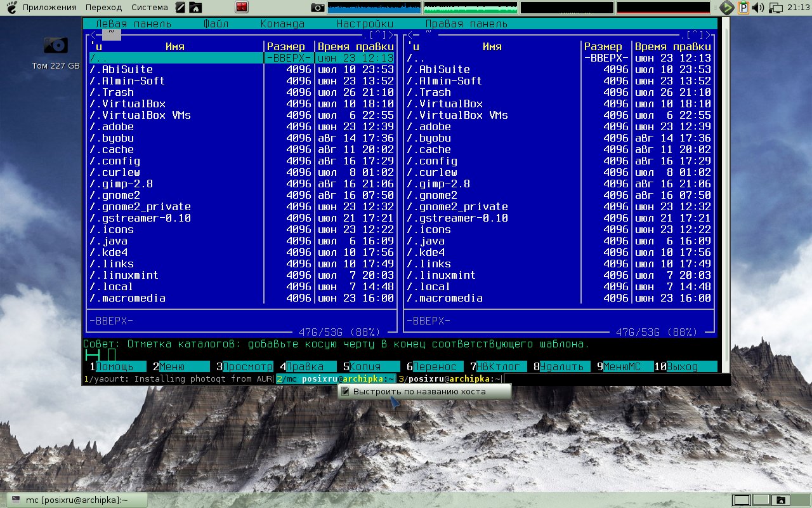Image resolution: width=812 pixels, height=508 pixels.
Task: Click the camera screenshot icon in top panel
Action: (x=317, y=8)
